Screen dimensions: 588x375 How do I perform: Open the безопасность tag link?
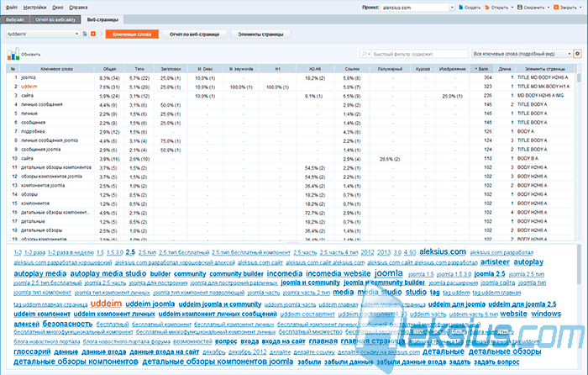tap(67, 324)
